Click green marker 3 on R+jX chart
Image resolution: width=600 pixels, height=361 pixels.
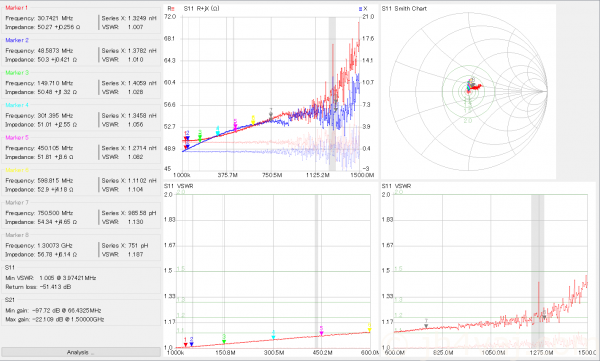point(200,136)
